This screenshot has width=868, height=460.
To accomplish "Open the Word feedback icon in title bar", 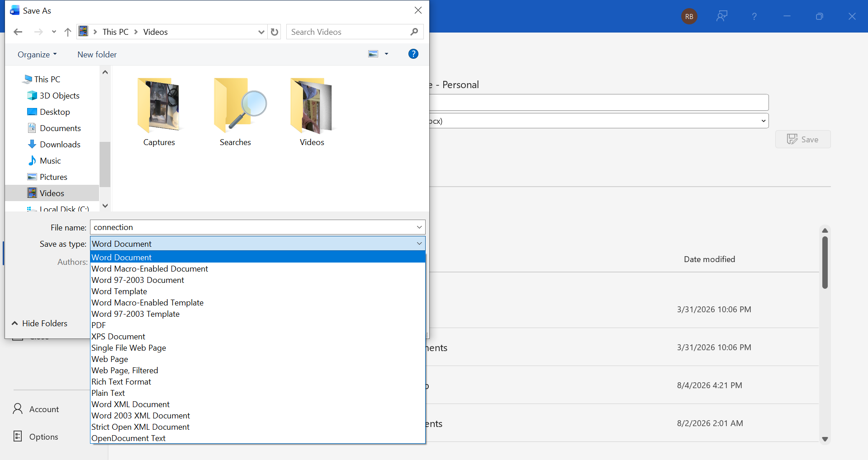I will point(722,16).
